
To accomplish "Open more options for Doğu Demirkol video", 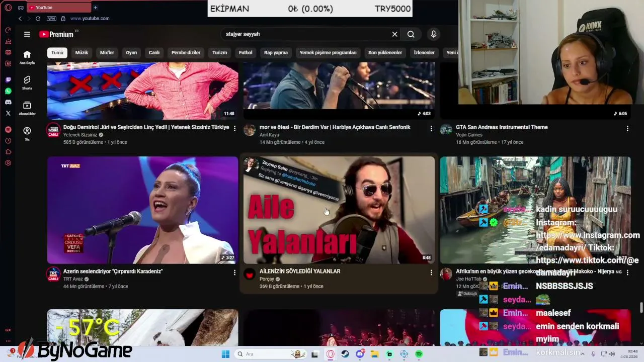I will coord(234,129).
